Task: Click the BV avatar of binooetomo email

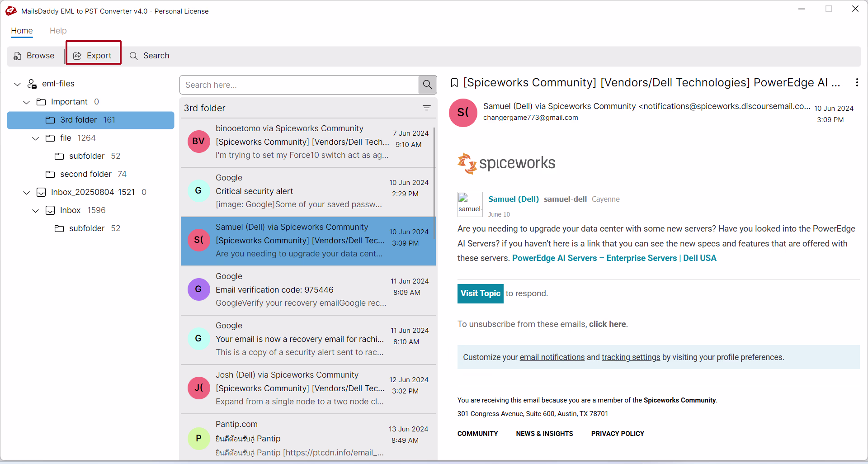Action: click(198, 142)
